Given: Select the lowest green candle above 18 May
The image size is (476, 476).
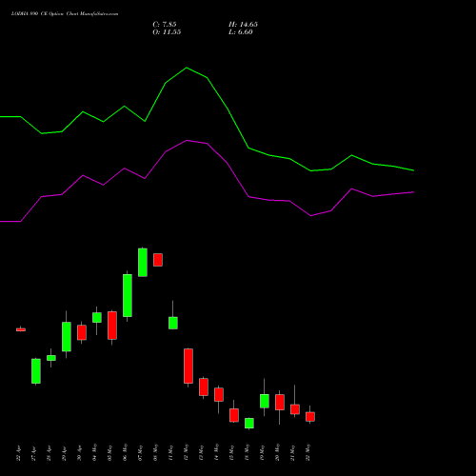Looking at the screenshot, I should click(x=249, y=424).
